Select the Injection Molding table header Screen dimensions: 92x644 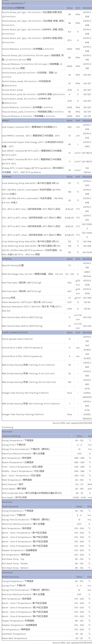pyautogui.click(x=11, y=436)
